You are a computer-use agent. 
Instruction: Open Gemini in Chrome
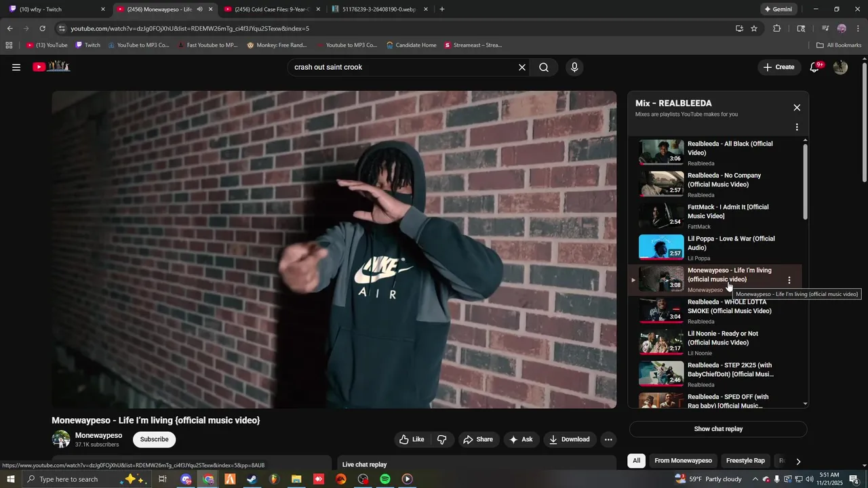click(778, 9)
